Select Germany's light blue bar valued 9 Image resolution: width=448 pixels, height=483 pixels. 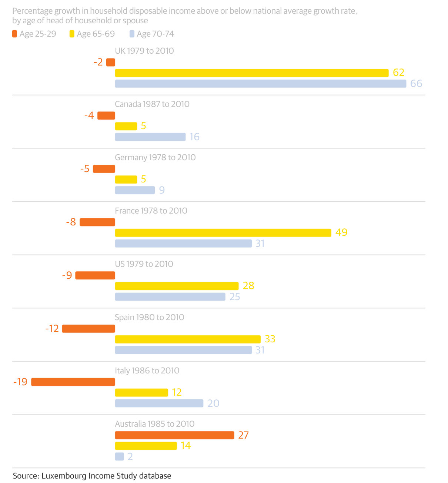[x=135, y=190]
